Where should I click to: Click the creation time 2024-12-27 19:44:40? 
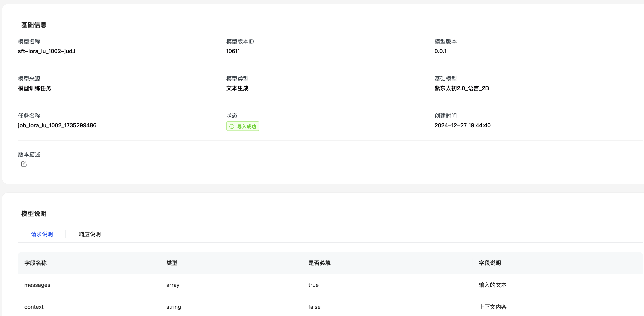tap(462, 125)
